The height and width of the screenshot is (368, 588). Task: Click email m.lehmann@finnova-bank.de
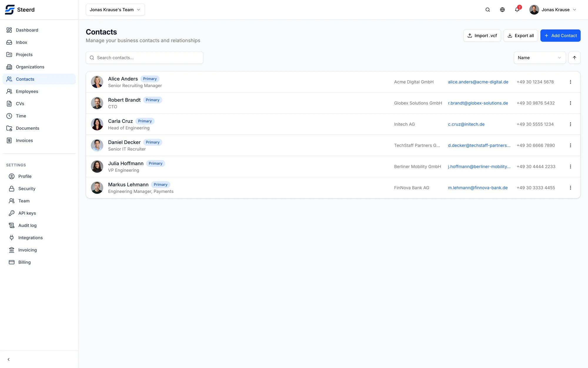tap(478, 188)
